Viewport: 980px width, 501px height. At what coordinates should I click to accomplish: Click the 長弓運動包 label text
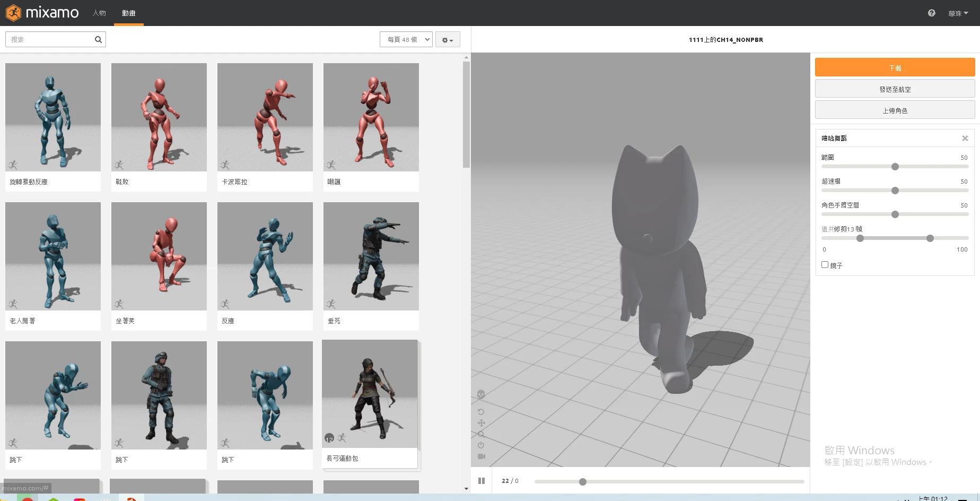tap(342, 458)
